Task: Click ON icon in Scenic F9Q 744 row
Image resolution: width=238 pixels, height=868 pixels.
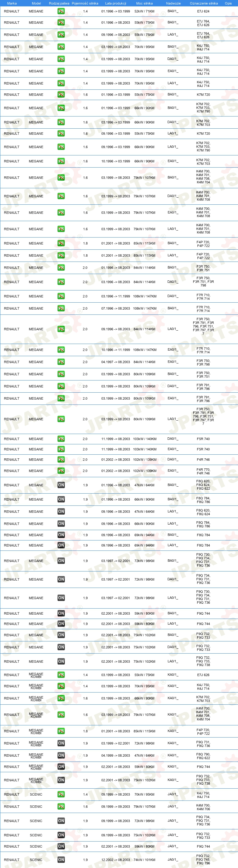Action: (61, 846)
